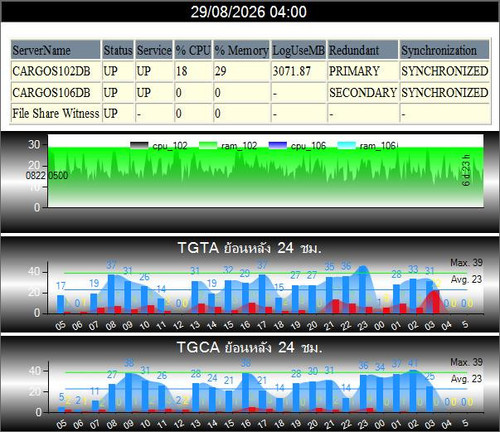Click the cpu_106 blue legend swatch
500x432 pixels.
coord(277,146)
